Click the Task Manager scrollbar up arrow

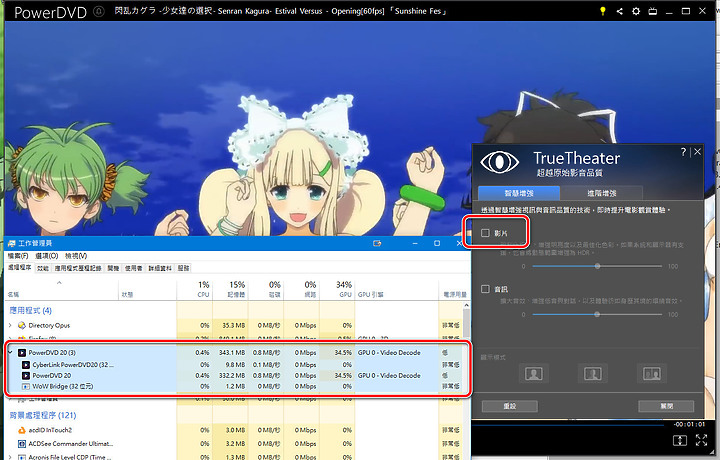[467, 305]
